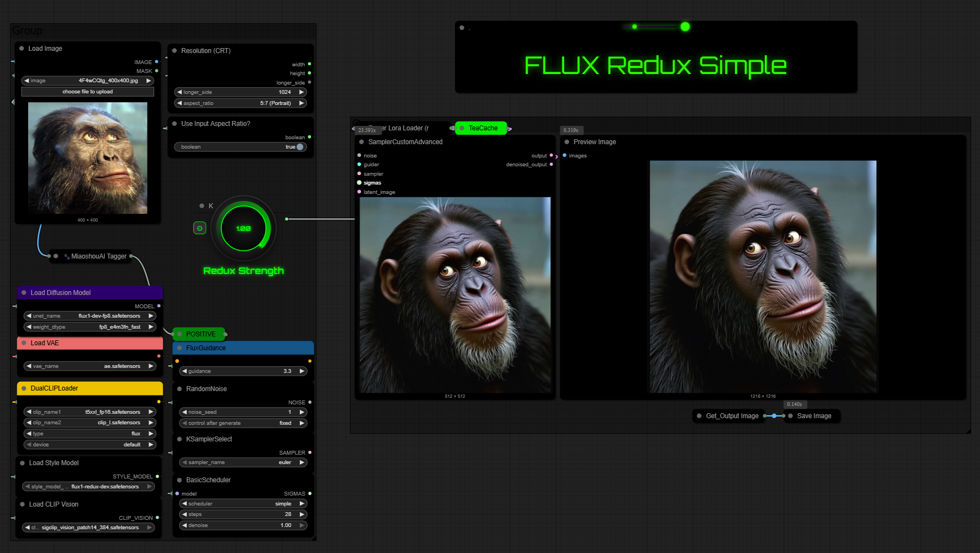
Task: Collapse the RandomNoise node via its dot
Action: (x=179, y=389)
